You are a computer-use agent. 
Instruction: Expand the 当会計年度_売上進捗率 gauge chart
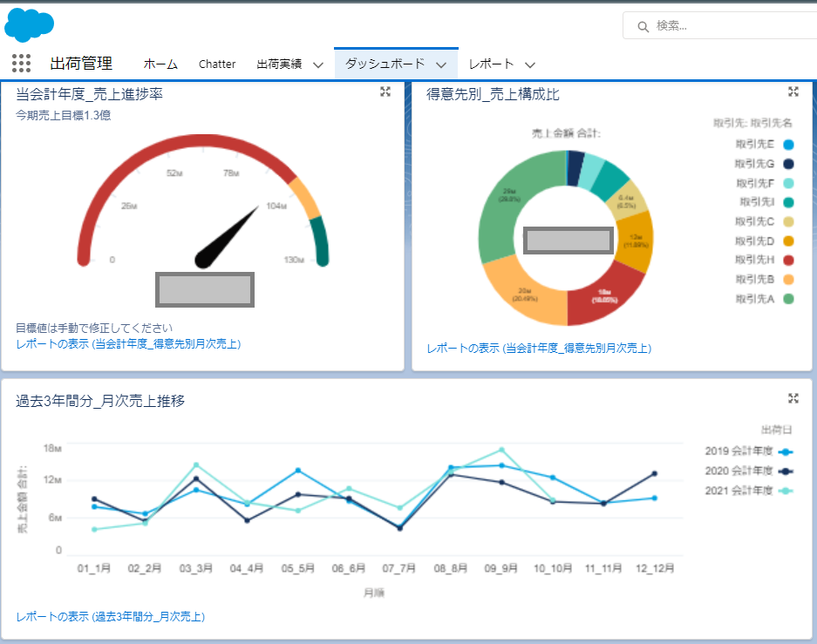[x=385, y=92]
